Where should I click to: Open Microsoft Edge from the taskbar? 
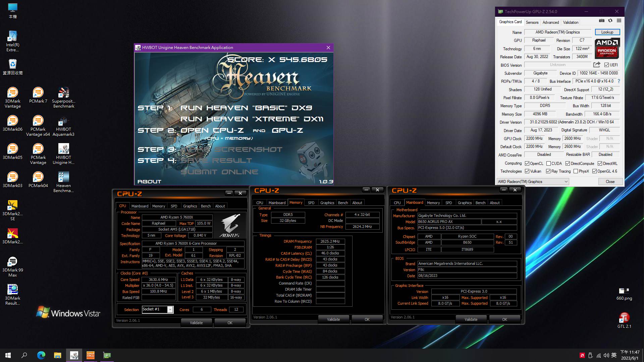coord(41,355)
